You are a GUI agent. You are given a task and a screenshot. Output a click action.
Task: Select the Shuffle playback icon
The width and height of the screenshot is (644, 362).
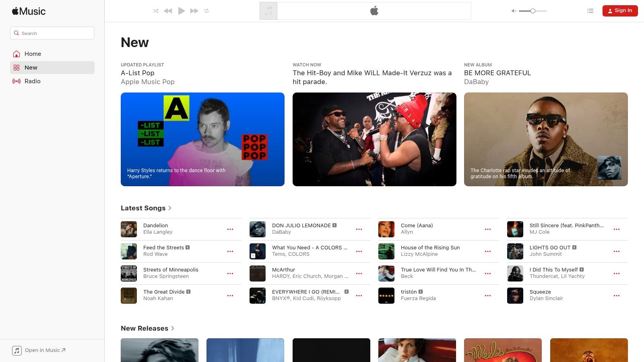pos(156,11)
